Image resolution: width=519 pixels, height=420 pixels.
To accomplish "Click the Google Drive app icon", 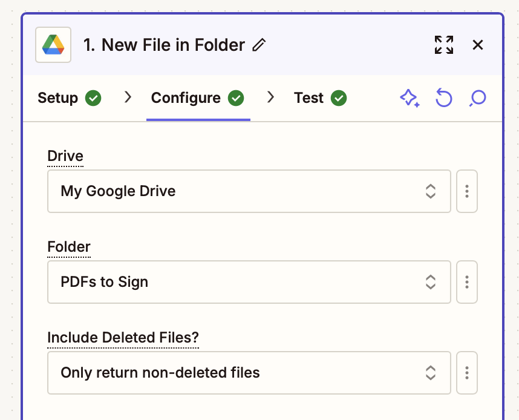I will 53,45.
